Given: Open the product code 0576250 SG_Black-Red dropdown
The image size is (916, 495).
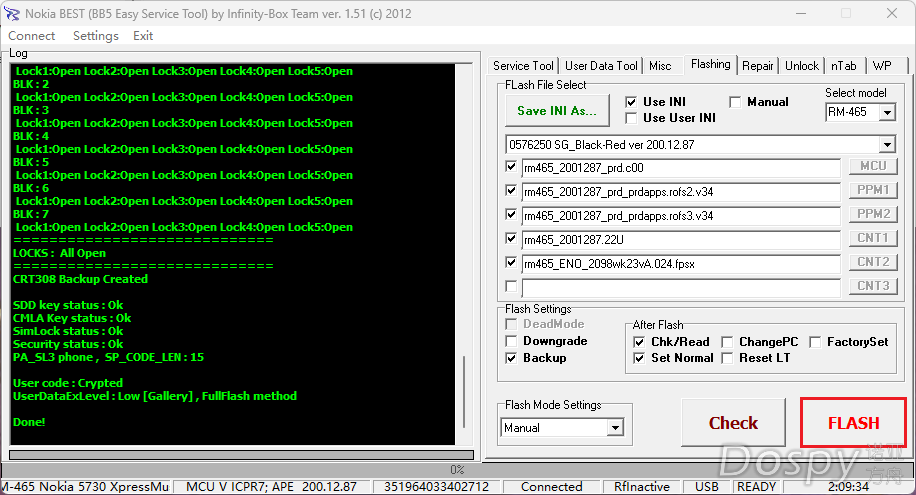Looking at the screenshot, I should [887, 144].
